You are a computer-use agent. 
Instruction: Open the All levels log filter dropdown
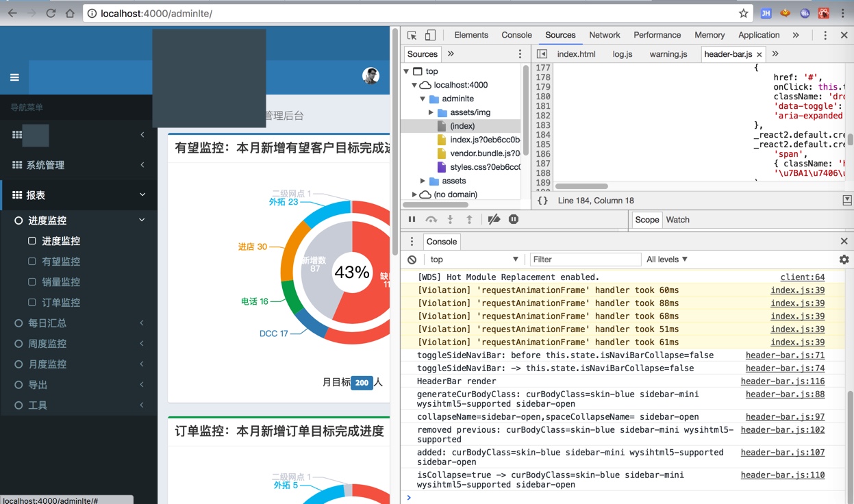[666, 260]
